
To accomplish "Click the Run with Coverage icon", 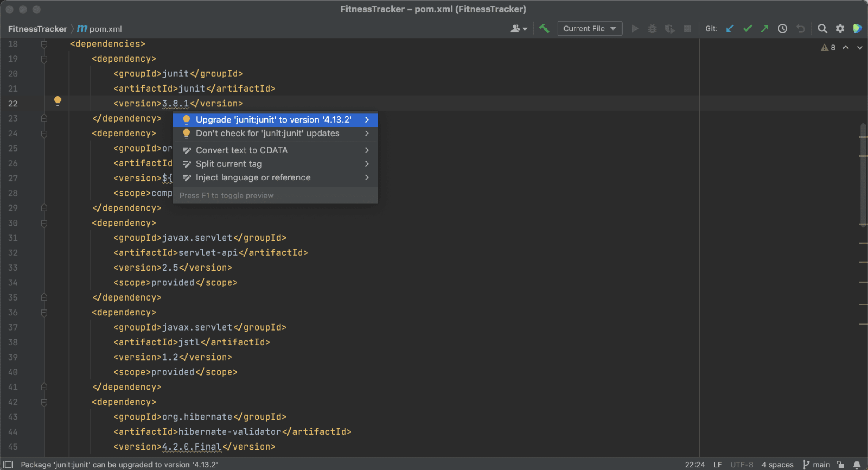I will tap(670, 29).
